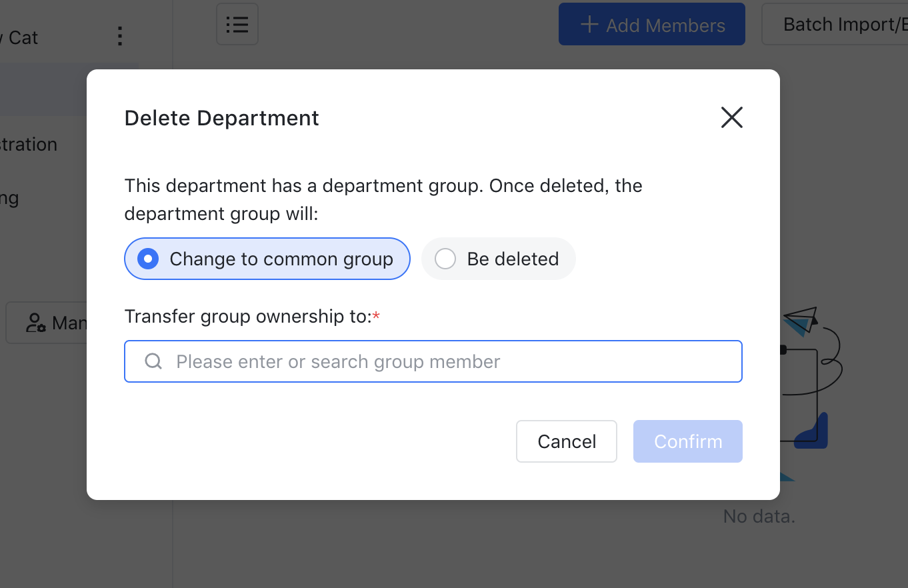Click the magnifier icon inside the search field
908x588 pixels.
click(153, 361)
